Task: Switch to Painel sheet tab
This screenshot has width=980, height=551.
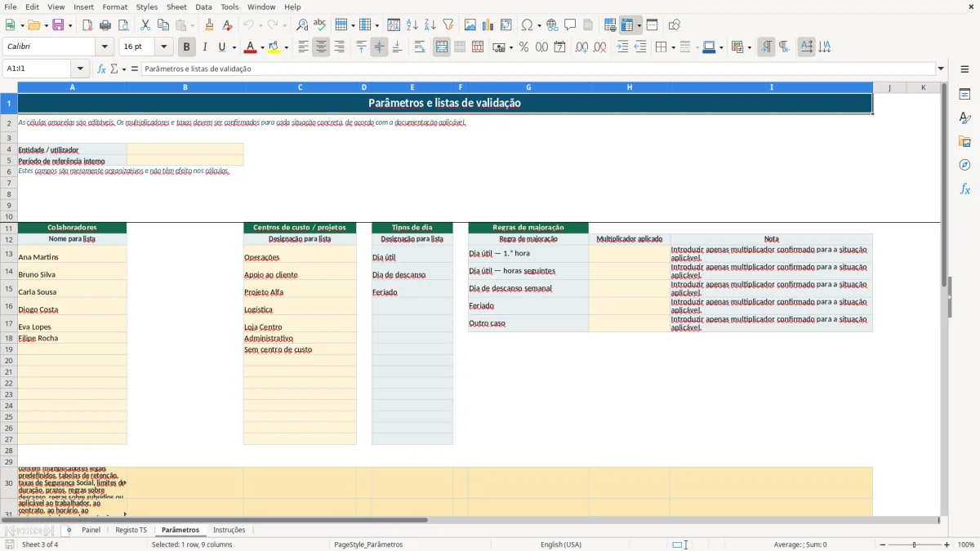Action: pos(91,530)
